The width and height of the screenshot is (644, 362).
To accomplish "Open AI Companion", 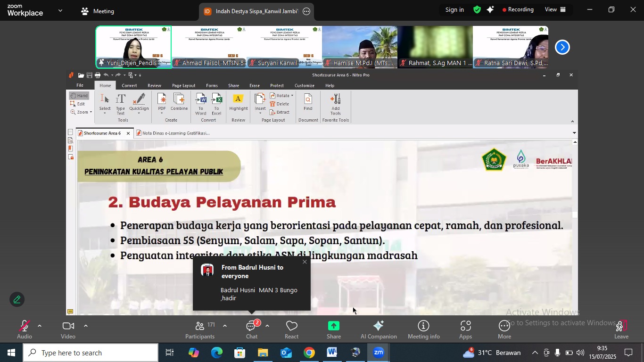I will coord(378,329).
